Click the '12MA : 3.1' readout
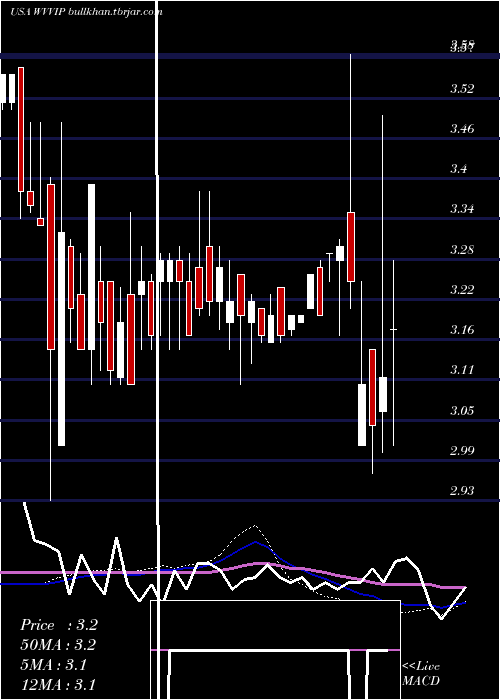This screenshot has height=700, width=500. (58, 684)
